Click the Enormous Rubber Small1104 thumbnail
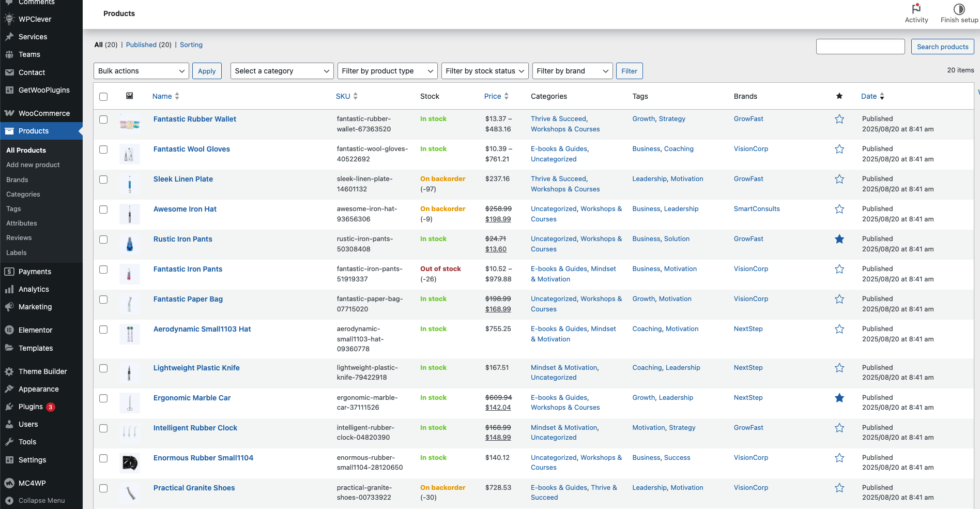This screenshot has height=509, width=980. (x=130, y=462)
